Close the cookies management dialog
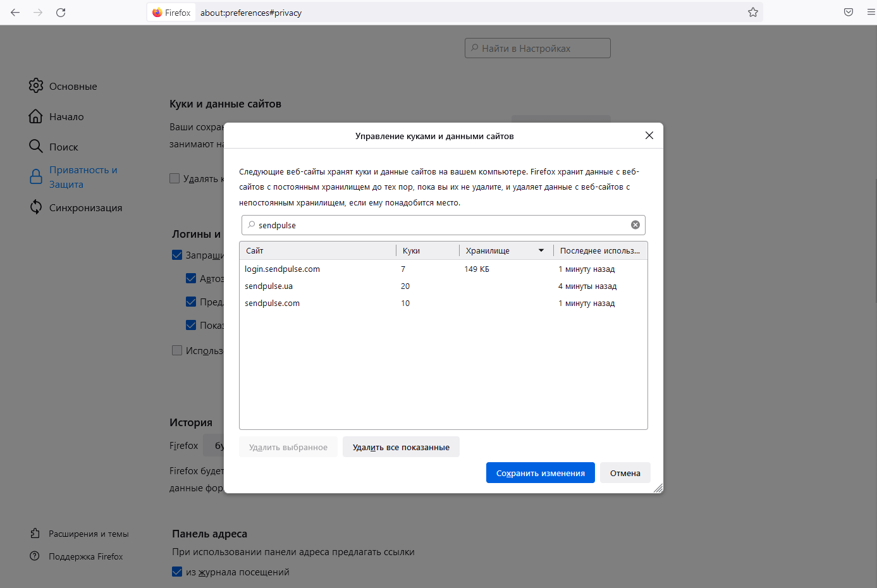Viewport: 877px width, 588px height. point(649,135)
